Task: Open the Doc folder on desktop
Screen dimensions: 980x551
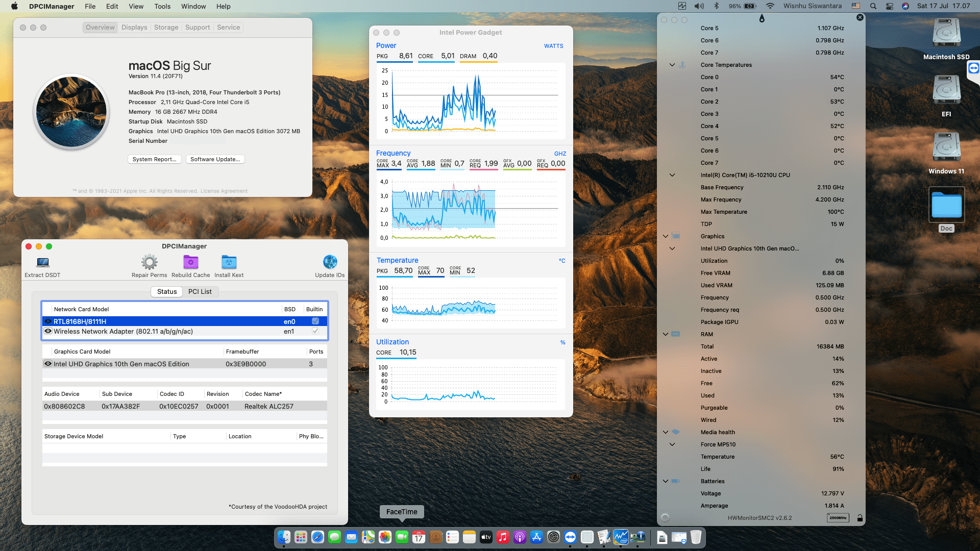Action: click(946, 205)
